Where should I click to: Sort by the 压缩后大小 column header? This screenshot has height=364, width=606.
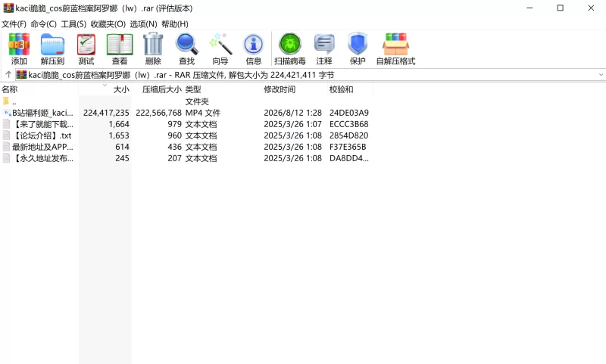(158, 89)
